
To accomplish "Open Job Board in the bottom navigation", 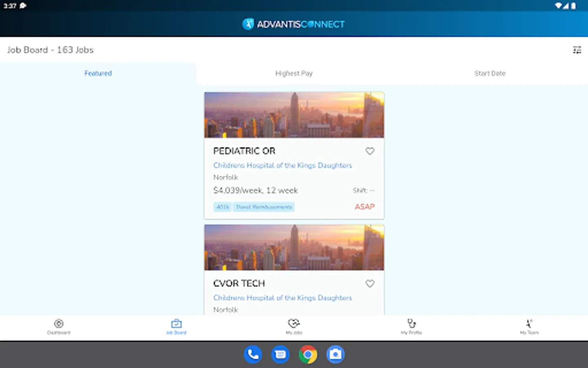I will tap(176, 327).
